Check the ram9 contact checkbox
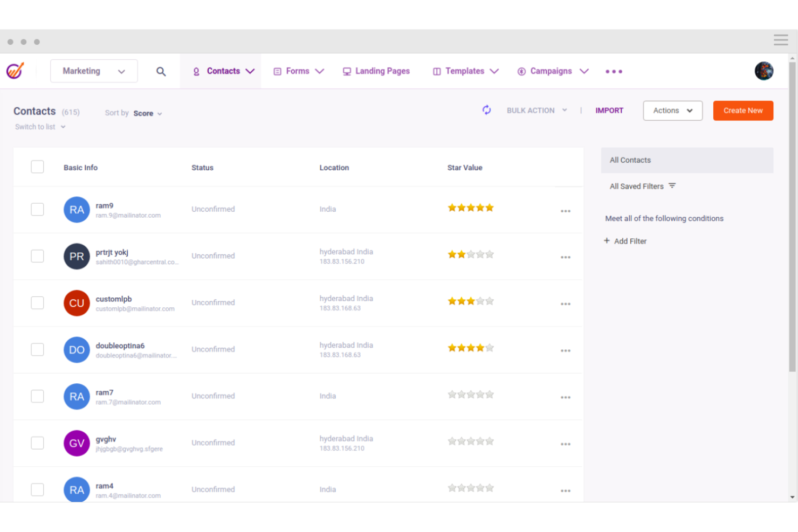798x532 pixels. (x=37, y=209)
